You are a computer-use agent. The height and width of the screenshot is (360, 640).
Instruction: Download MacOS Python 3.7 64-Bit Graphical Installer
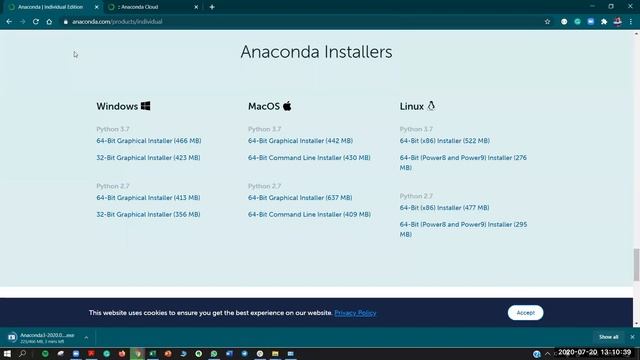coord(300,141)
